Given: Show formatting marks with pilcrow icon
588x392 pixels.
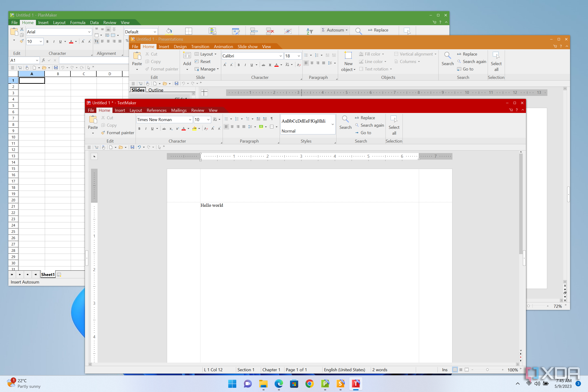Looking at the screenshot, I should pos(272,119).
